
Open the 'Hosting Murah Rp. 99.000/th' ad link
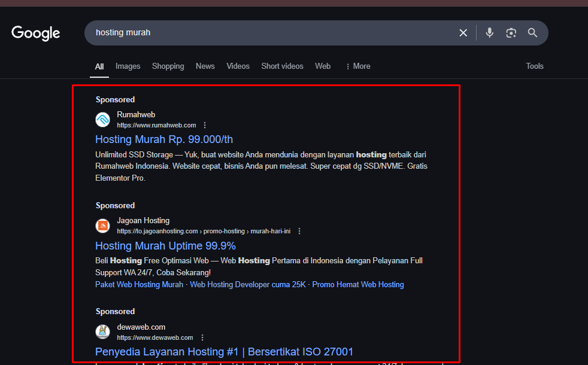[164, 139]
